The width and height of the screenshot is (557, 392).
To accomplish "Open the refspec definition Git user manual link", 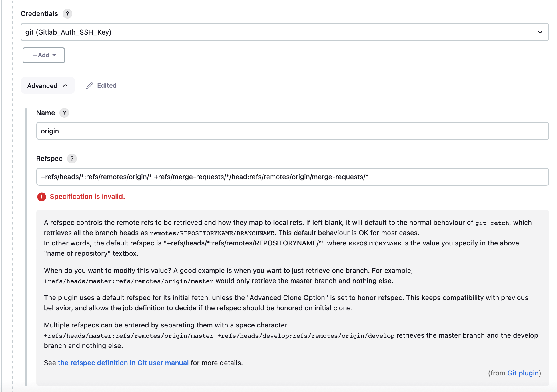I will (x=123, y=363).
